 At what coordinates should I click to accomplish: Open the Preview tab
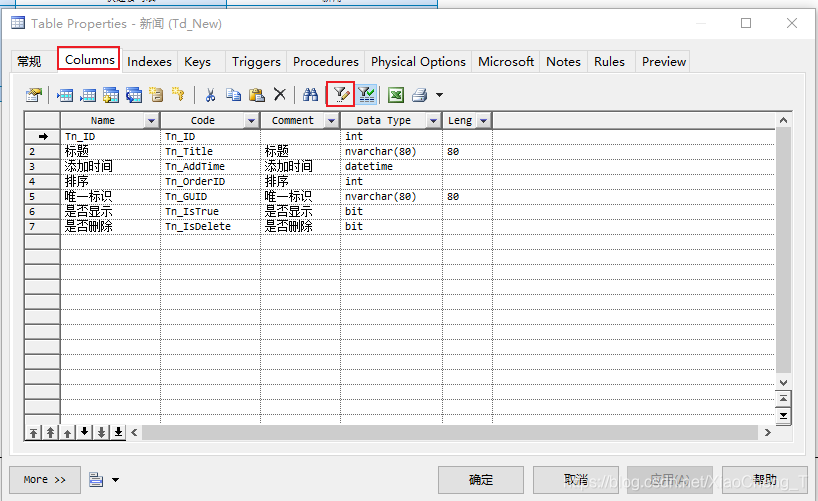point(664,62)
